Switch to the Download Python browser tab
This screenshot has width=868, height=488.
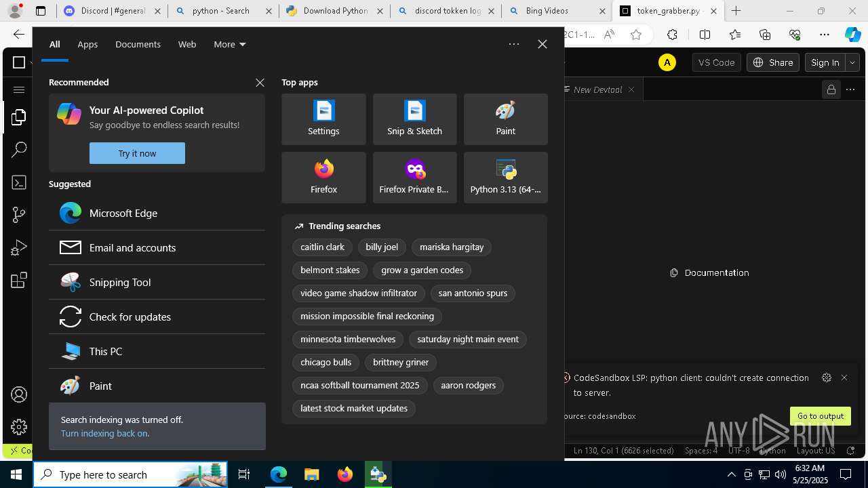334,11
